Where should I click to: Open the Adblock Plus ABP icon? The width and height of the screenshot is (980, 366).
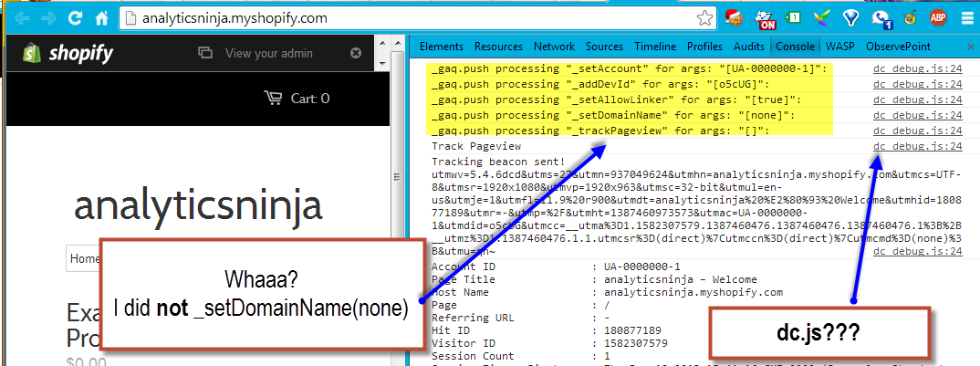coord(937,18)
